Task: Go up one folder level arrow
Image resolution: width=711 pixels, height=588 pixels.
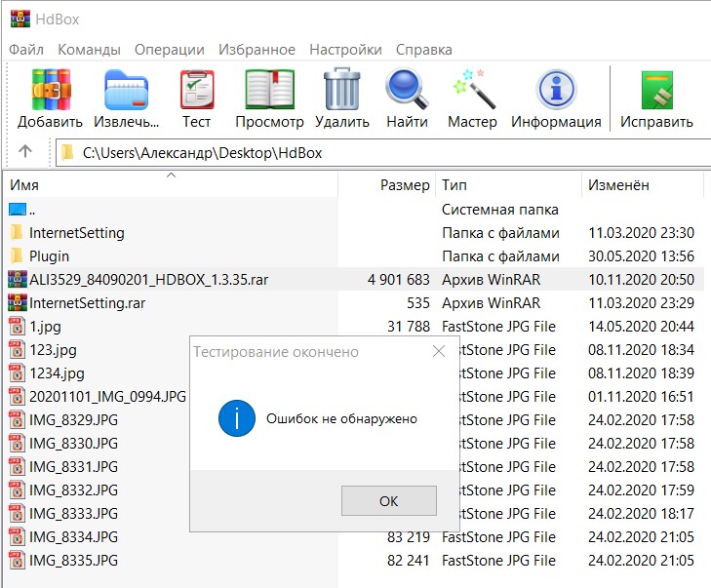Action: click(x=25, y=151)
